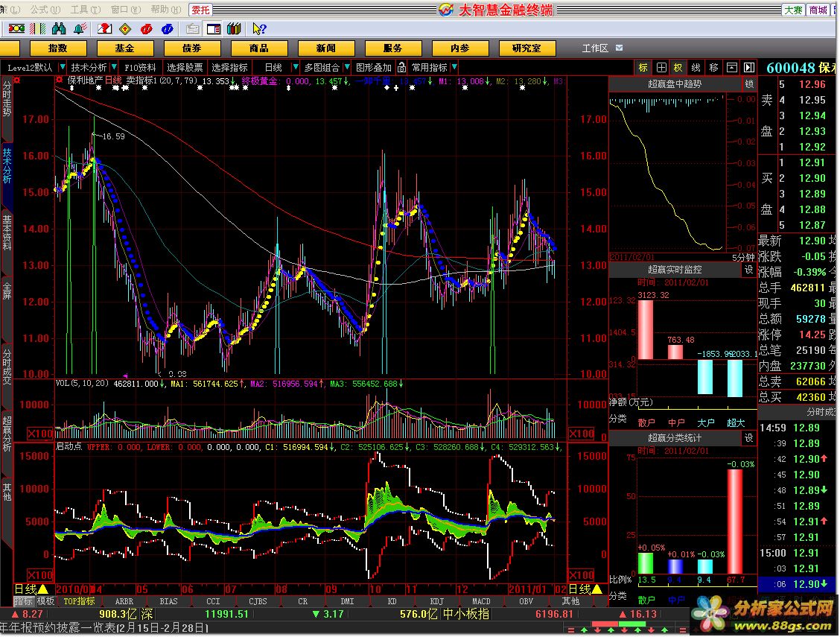Open the bookshelf library icon
The height and width of the screenshot is (637, 840).
pyautogui.click(x=234, y=29)
